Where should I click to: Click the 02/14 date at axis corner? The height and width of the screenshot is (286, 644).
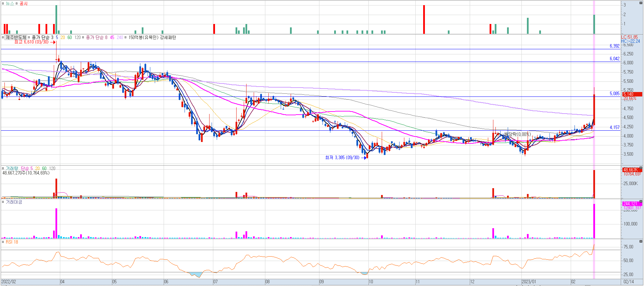629,282
